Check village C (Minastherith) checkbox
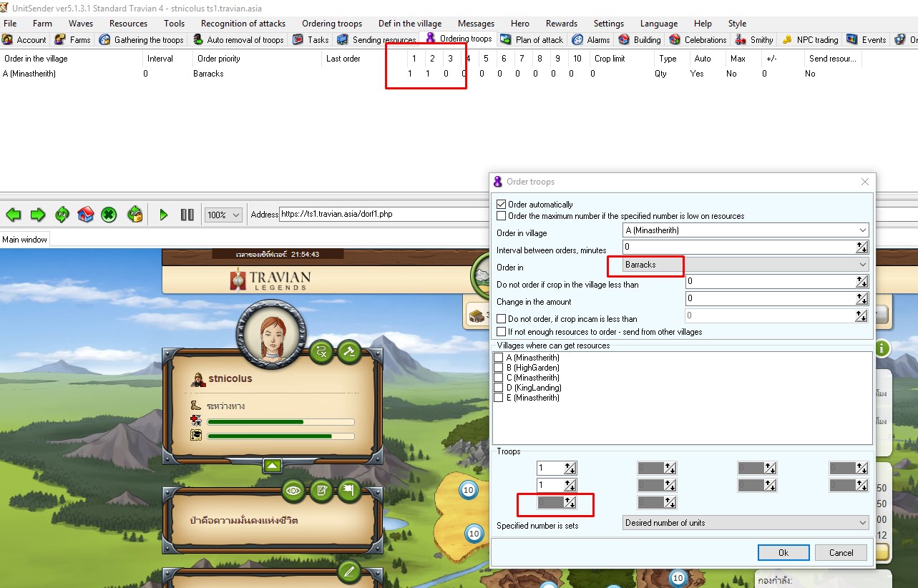 coord(499,378)
